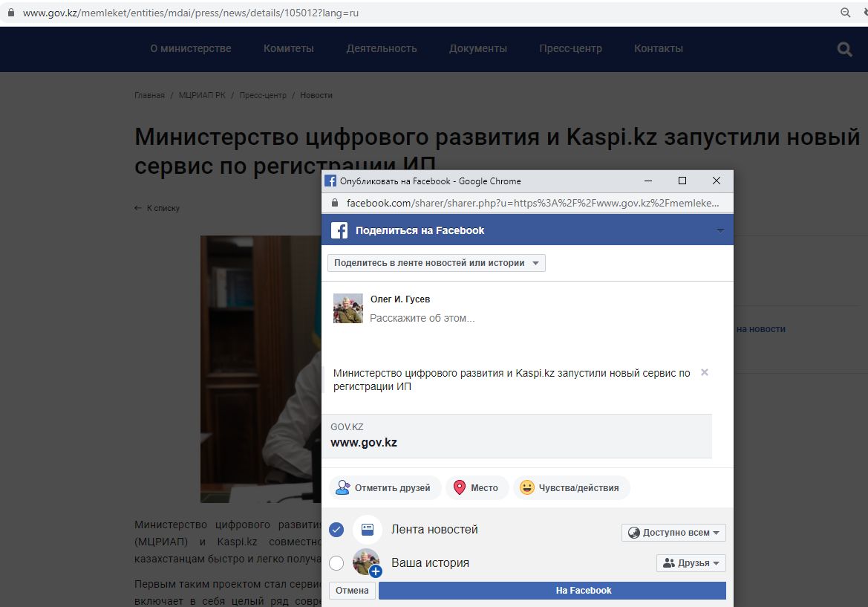
Task: Close the Facebook popup window
Action: 717,181
